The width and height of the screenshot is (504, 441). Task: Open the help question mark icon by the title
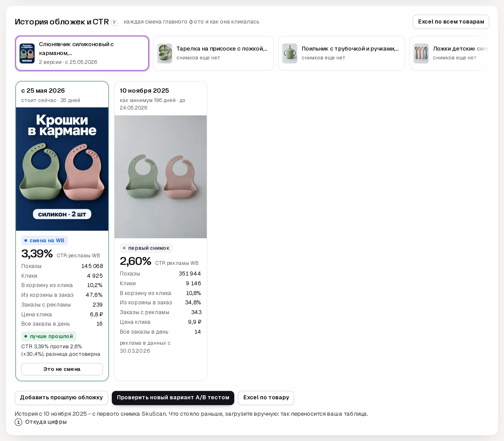(x=114, y=23)
